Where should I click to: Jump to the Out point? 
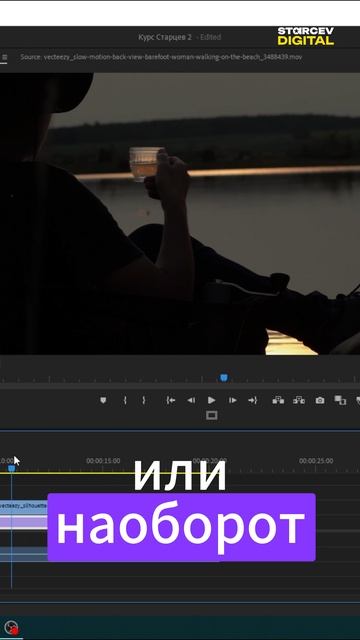coord(253,400)
